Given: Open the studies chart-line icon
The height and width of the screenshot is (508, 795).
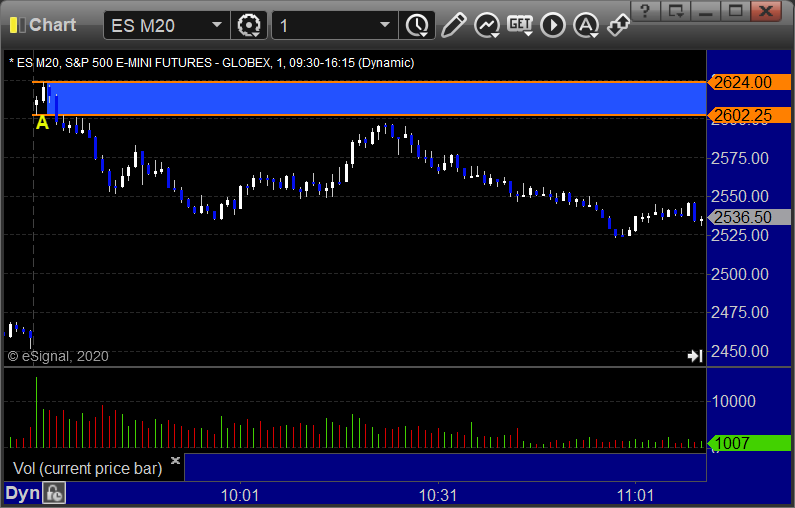Looking at the screenshot, I should 487,25.
